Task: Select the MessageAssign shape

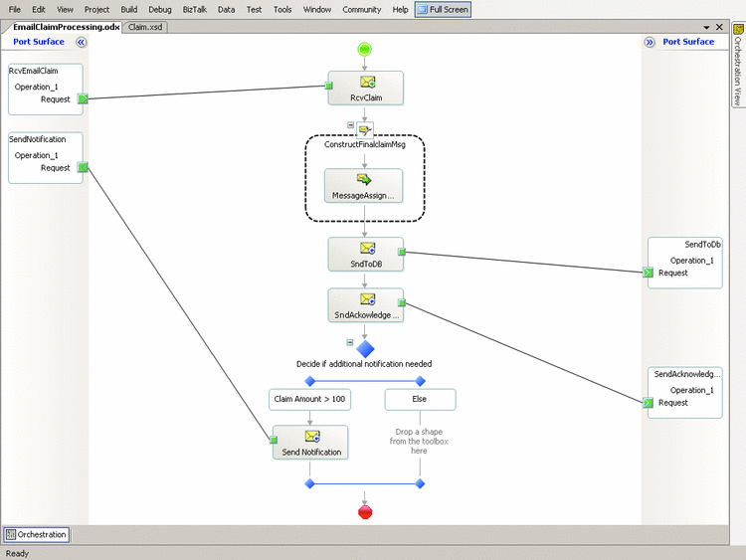Action: [363, 186]
